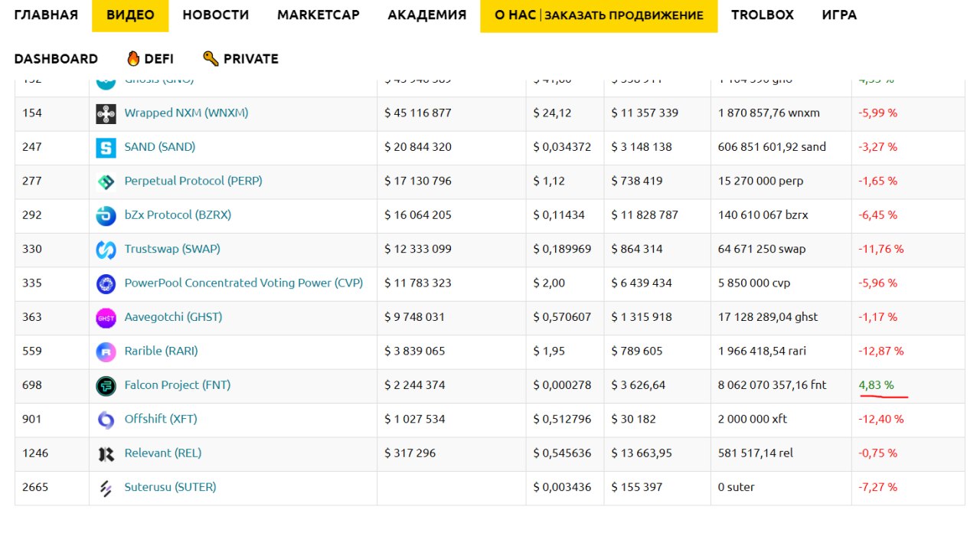Click the Falcon Project logo icon
This screenshot has width=980, height=533.
coord(106,386)
